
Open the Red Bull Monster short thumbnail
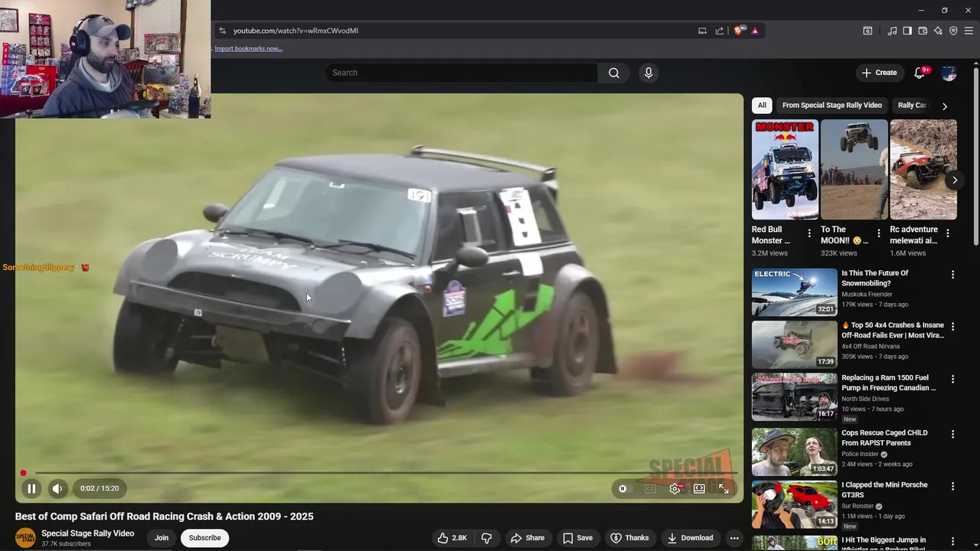(x=785, y=170)
